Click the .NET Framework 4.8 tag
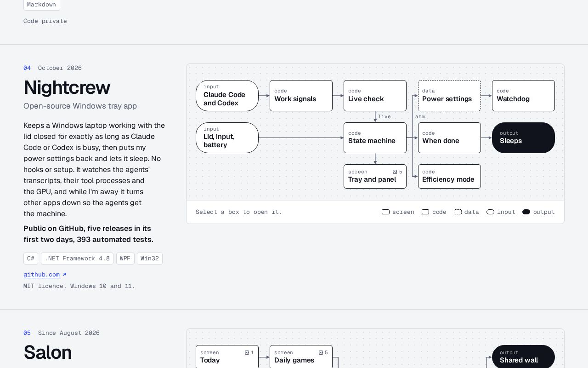Image resolution: width=588 pixels, height=368 pixels. coord(77,259)
